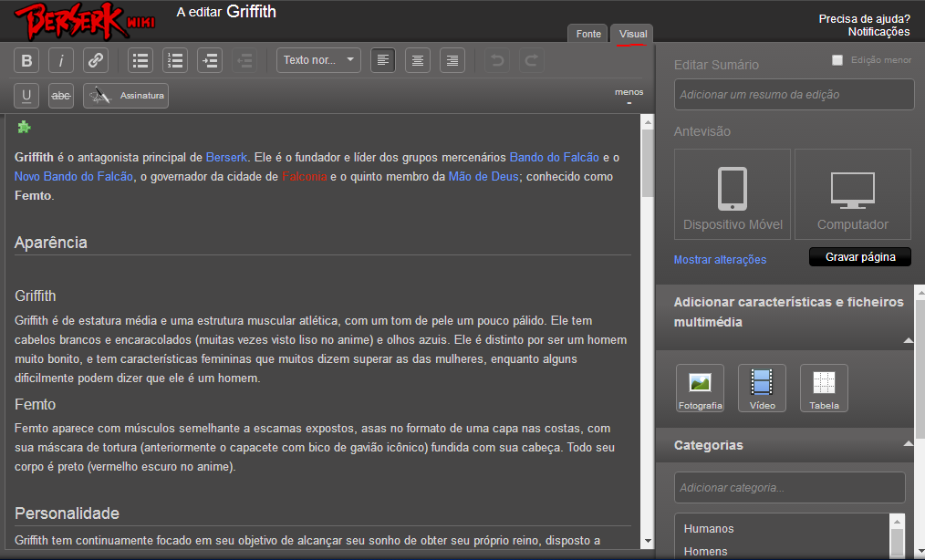Click the editor vertical scrollbar thumb
The image size is (925, 560).
(x=648, y=163)
